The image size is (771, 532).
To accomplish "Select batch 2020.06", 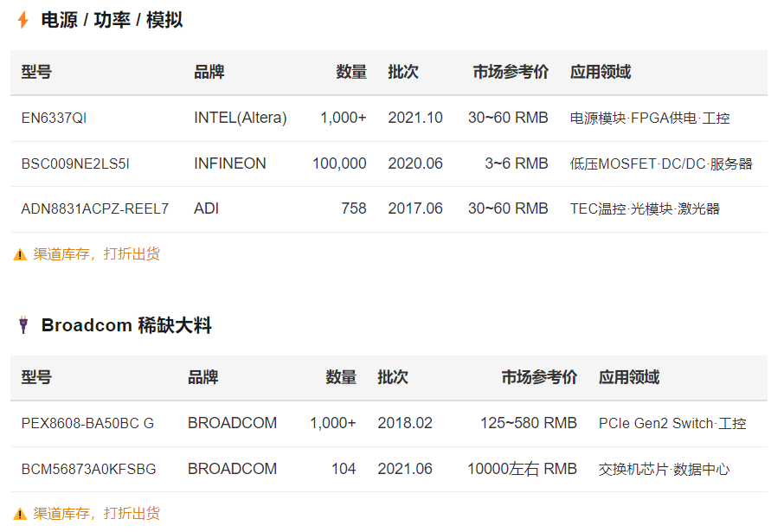I will 415,163.
